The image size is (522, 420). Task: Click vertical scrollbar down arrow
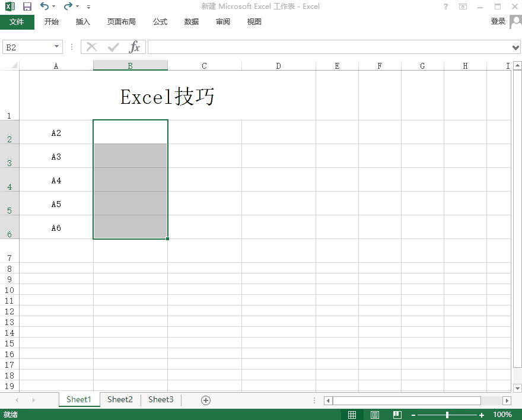coord(517,388)
